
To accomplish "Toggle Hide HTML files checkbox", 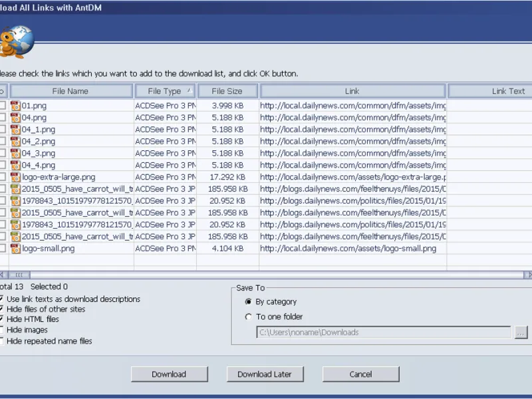I will coord(1,319).
